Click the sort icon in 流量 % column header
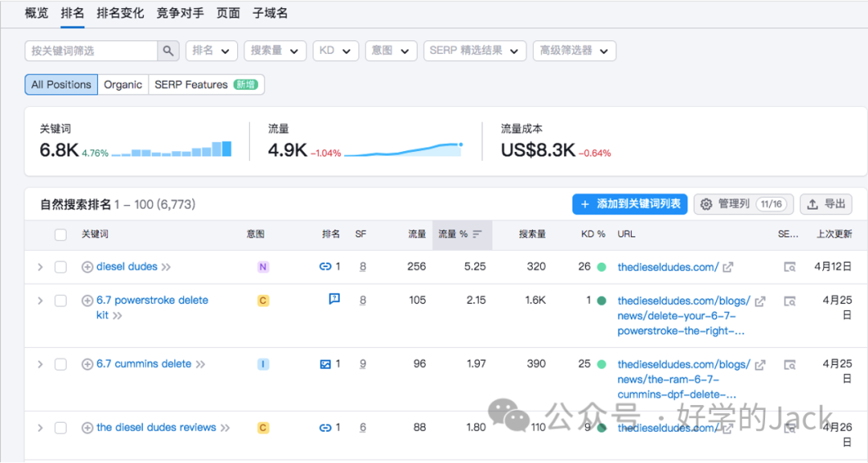Screen dimensions: 868x463 (x=477, y=234)
